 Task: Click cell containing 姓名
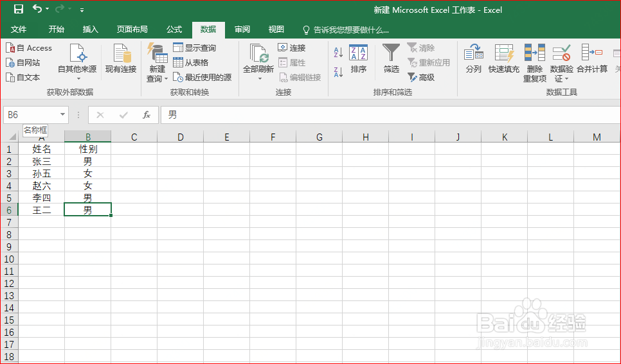(x=42, y=149)
